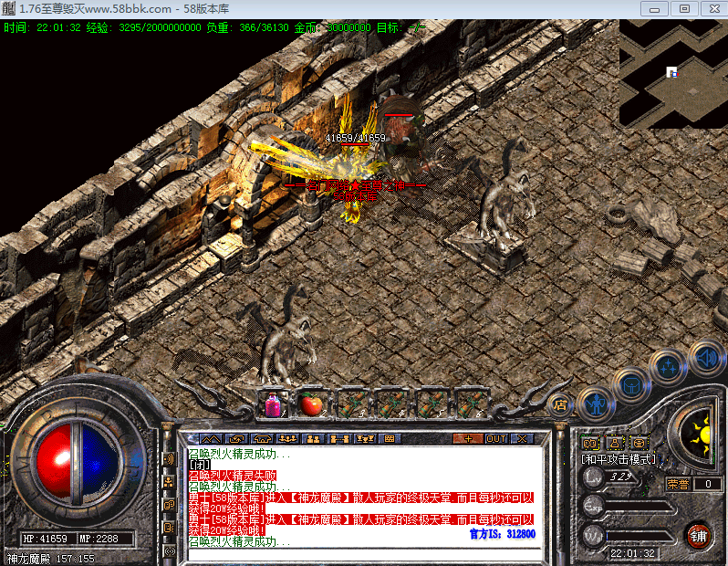Click the linked two figures relationship icon

(x=339, y=439)
